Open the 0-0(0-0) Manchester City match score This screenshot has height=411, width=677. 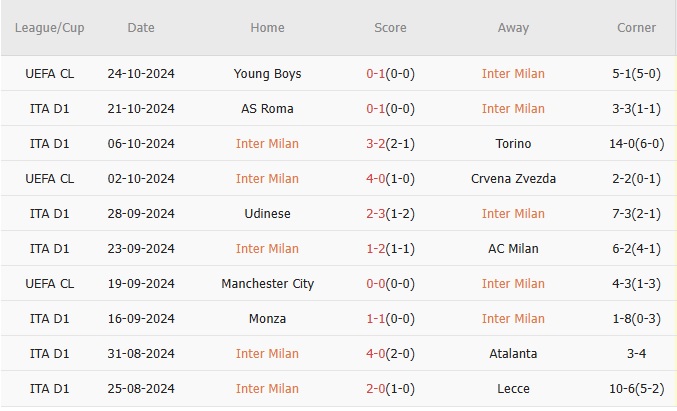(x=390, y=284)
